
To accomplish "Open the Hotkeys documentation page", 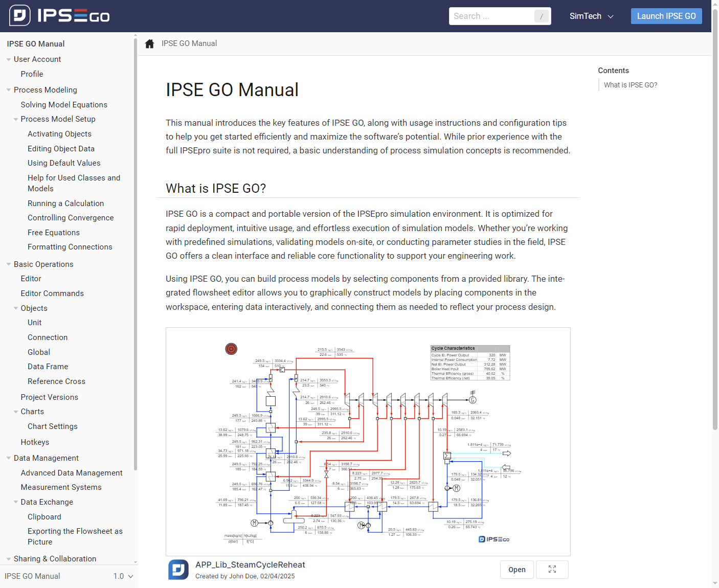I will 35,442.
